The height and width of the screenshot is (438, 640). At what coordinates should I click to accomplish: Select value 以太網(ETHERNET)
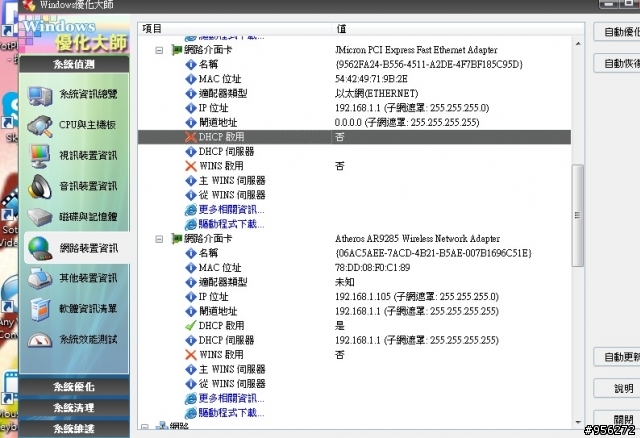click(376, 93)
